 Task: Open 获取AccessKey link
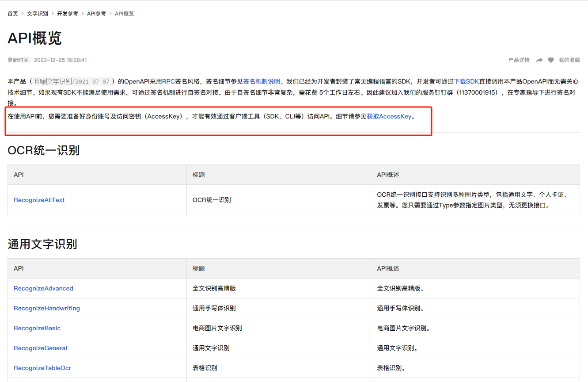(x=389, y=117)
